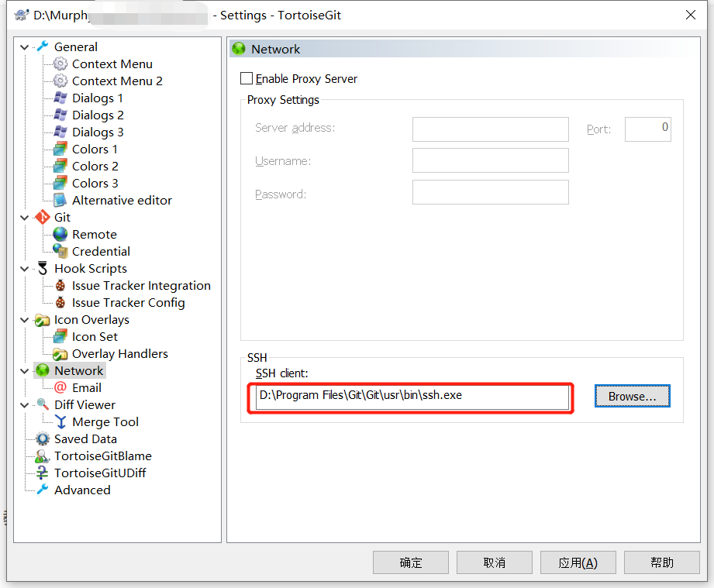Collapse the Git tree node
The width and height of the screenshot is (714, 588).
[x=25, y=218]
